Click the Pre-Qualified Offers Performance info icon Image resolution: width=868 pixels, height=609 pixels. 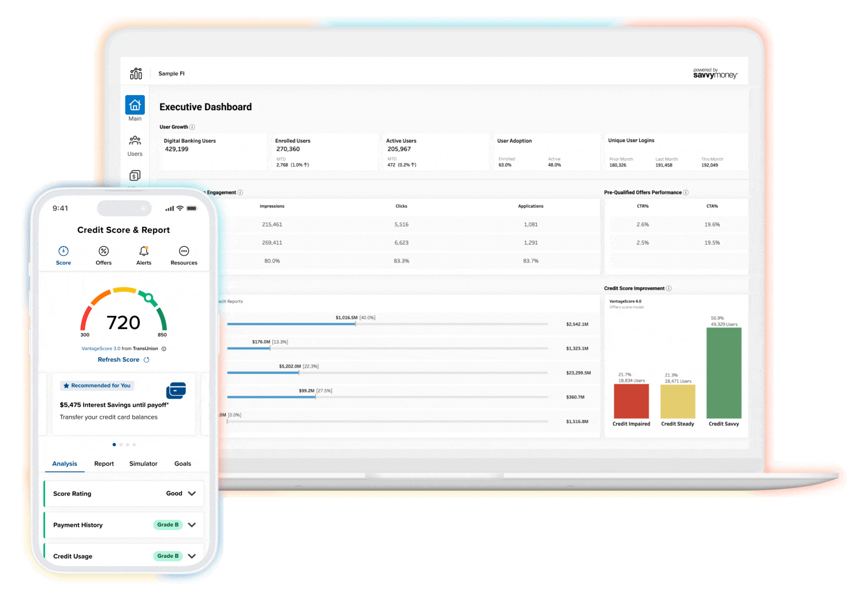point(686,192)
